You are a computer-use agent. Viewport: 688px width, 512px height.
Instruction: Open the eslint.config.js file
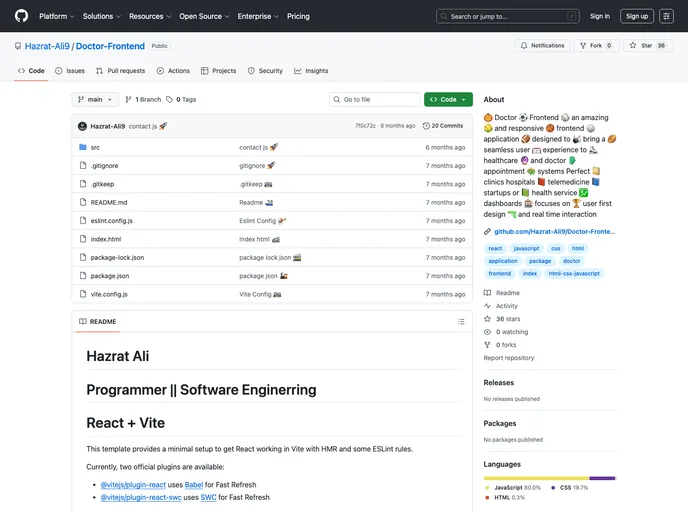[111, 221]
